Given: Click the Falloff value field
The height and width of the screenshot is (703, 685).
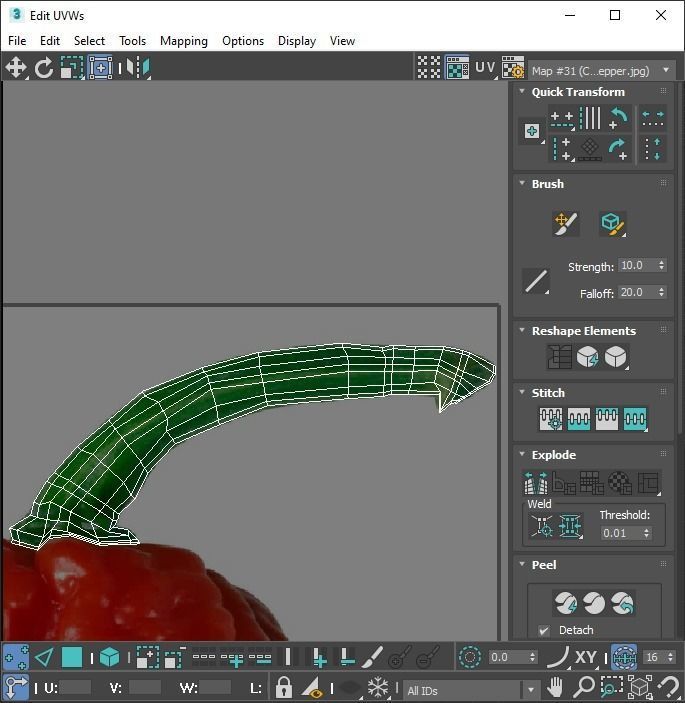Looking at the screenshot, I should click(x=637, y=292).
